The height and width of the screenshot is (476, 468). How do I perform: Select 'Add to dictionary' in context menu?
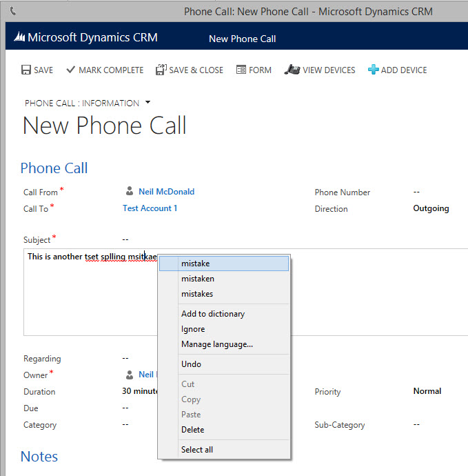click(x=212, y=314)
